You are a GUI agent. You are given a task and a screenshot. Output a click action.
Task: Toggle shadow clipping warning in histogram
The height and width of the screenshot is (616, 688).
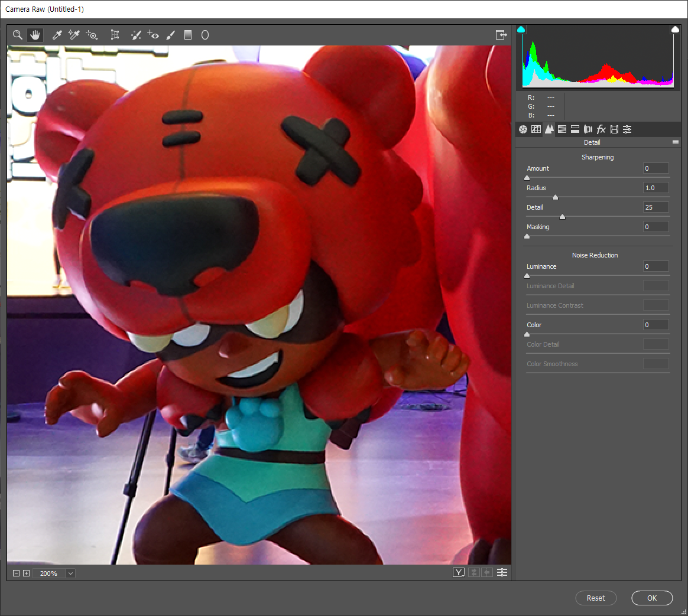click(x=521, y=30)
